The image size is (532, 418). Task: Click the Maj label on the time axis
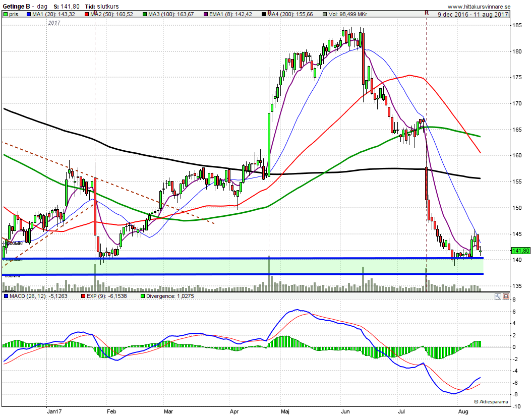[x=285, y=411]
